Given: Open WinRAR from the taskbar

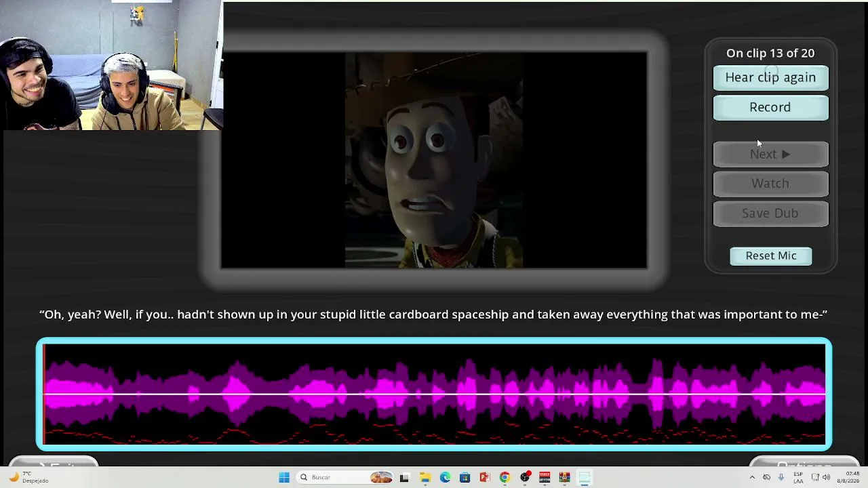Looking at the screenshot, I should point(564,478).
